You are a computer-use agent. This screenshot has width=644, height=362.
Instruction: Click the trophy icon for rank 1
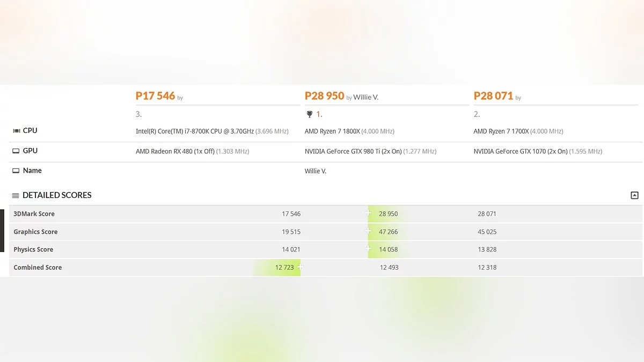tap(309, 114)
